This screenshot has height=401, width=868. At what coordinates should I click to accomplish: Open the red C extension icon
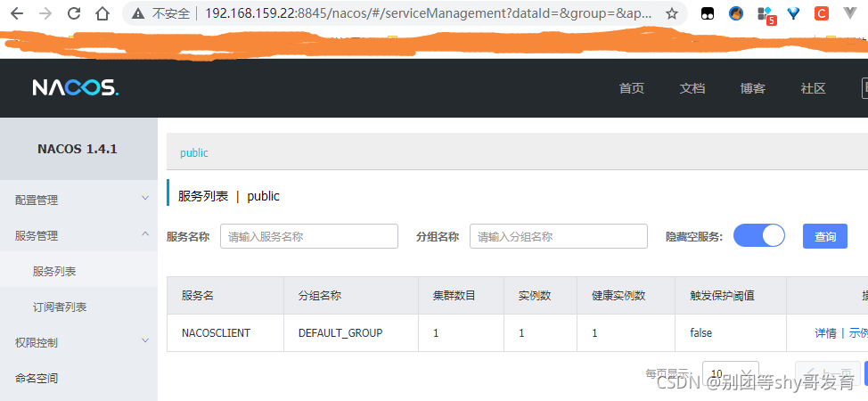click(822, 13)
